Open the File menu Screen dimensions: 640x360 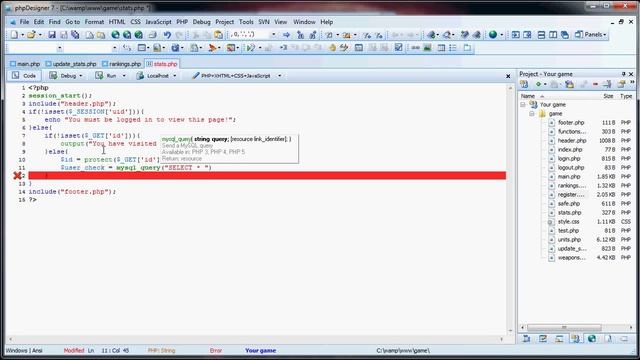click(24, 22)
